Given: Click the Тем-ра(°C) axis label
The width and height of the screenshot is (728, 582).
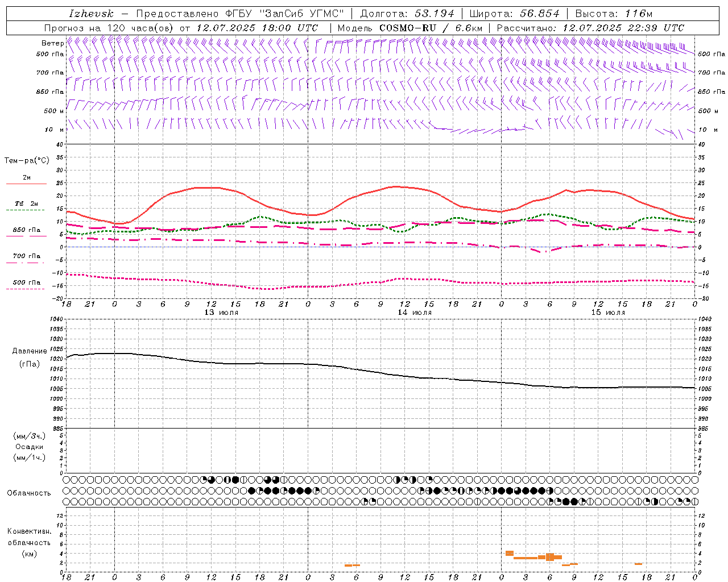Looking at the screenshot, I should [x=27, y=161].
